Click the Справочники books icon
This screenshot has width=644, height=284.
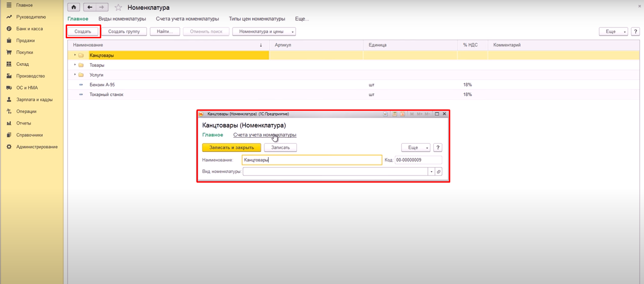pos(9,135)
